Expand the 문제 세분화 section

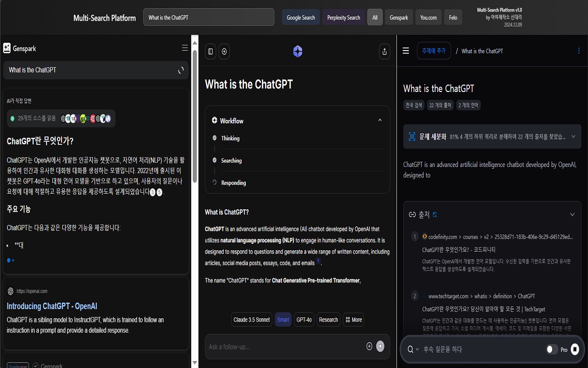coord(573,137)
